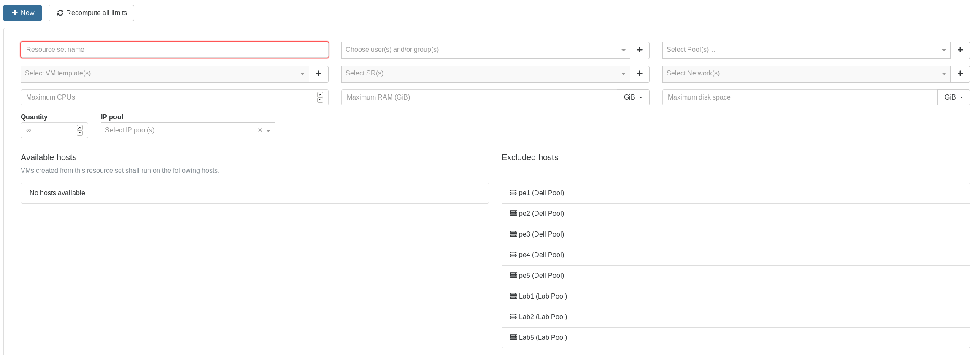The width and height of the screenshot is (980, 355).
Task: Click the plus button beside Select Pool(s)
Action: pos(960,50)
